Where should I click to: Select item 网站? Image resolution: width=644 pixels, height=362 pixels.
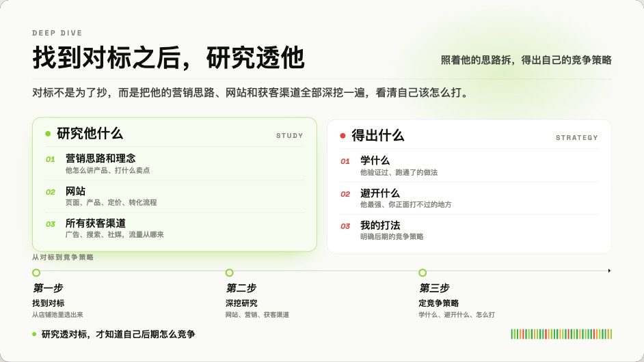point(76,191)
